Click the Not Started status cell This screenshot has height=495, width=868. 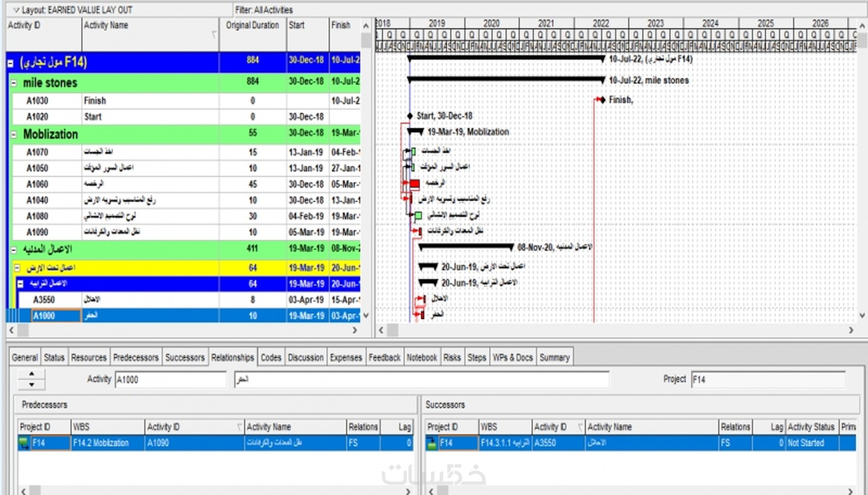tap(812, 443)
